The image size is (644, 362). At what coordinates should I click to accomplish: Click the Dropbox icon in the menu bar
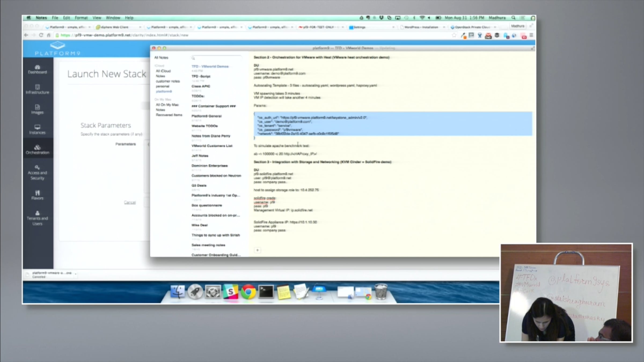[x=381, y=18]
